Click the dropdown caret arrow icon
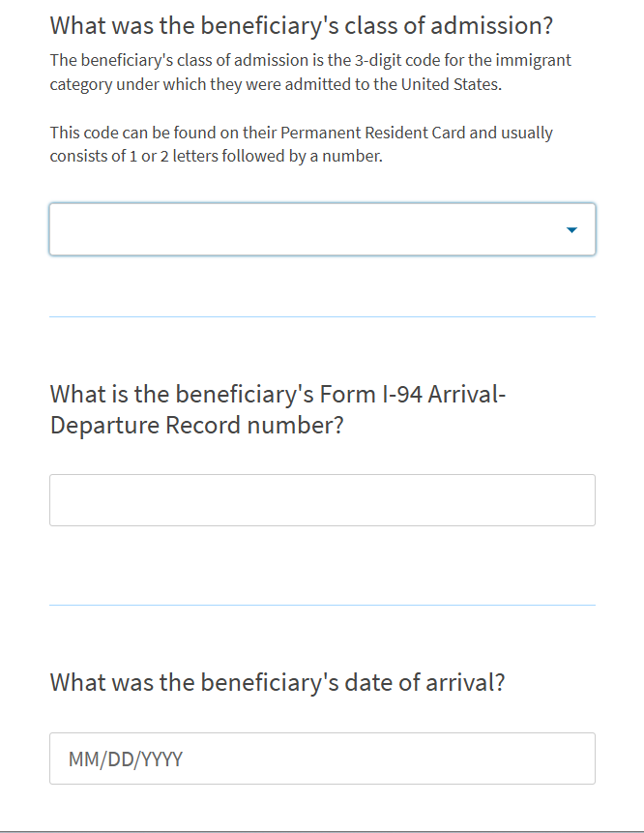 coord(571,230)
